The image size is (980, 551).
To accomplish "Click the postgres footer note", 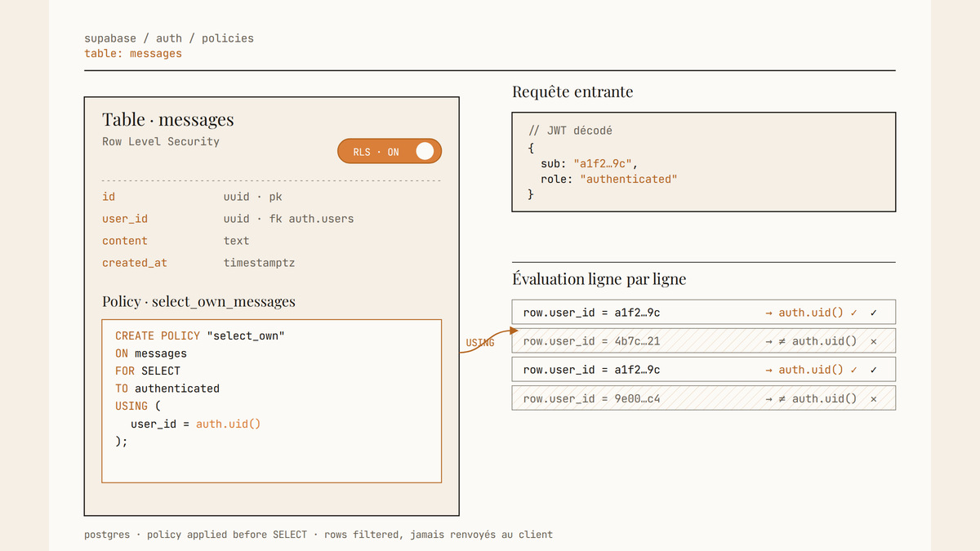I will point(318,535).
